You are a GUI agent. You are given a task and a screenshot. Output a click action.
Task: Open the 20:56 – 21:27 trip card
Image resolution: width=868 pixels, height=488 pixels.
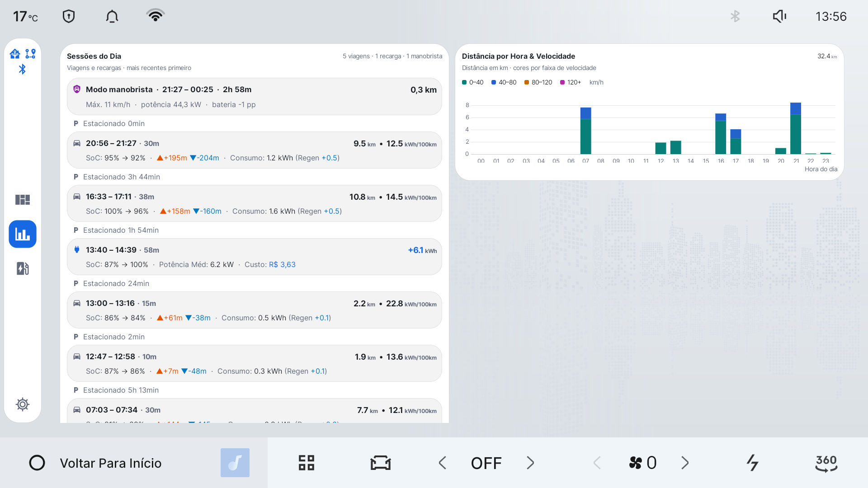pos(255,150)
